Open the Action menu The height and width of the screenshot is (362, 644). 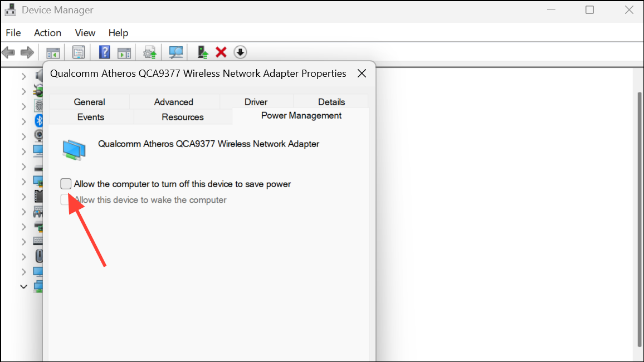[x=48, y=33]
